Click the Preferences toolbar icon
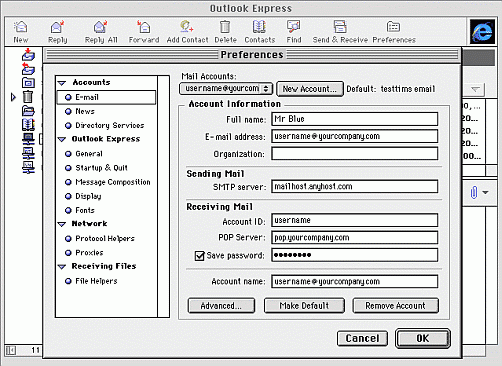The image size is (502, 366). click(394, 27)
